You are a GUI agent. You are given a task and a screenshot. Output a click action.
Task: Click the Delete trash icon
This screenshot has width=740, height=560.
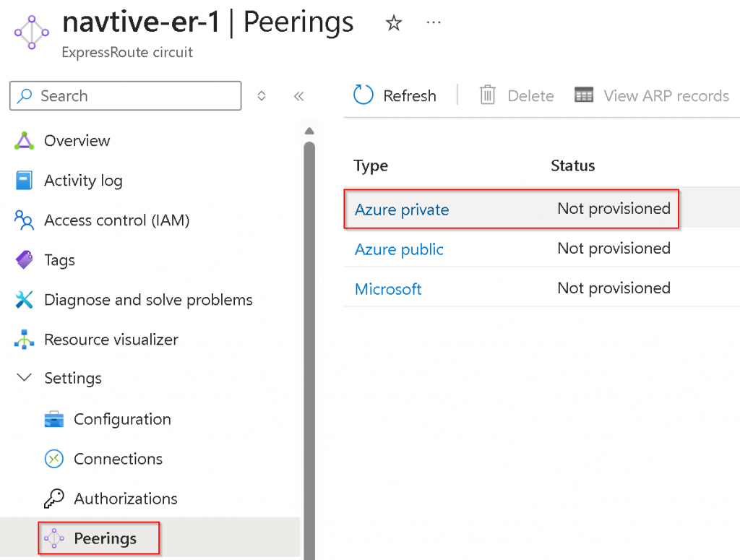pyautogui.click(x=488, y=95)
